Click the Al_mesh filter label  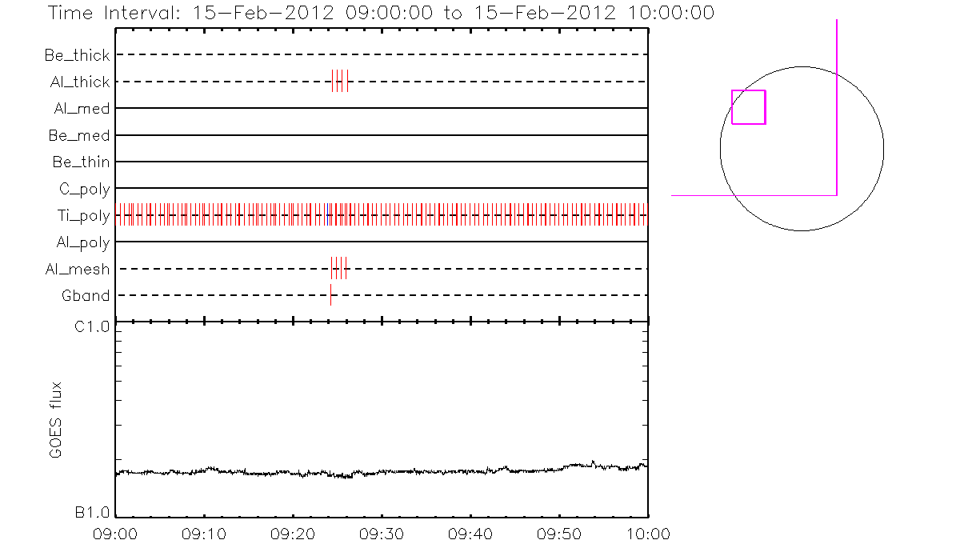(78, 270)
